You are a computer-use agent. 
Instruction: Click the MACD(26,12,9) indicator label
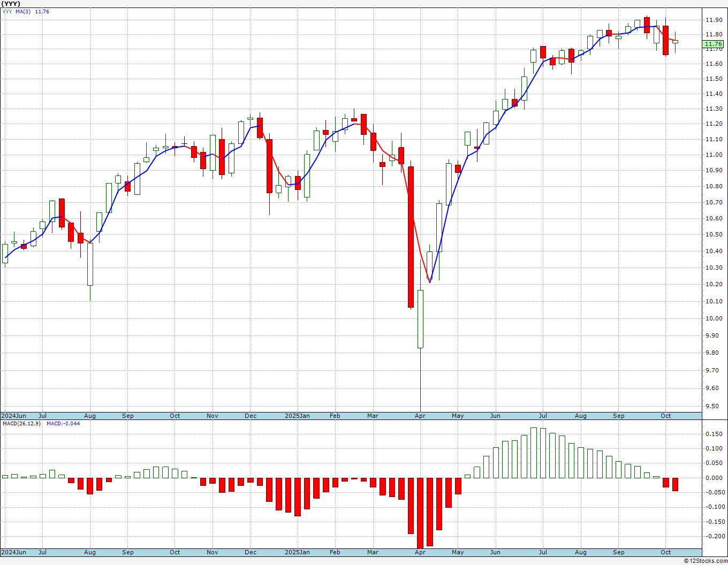tap(22, 424)
